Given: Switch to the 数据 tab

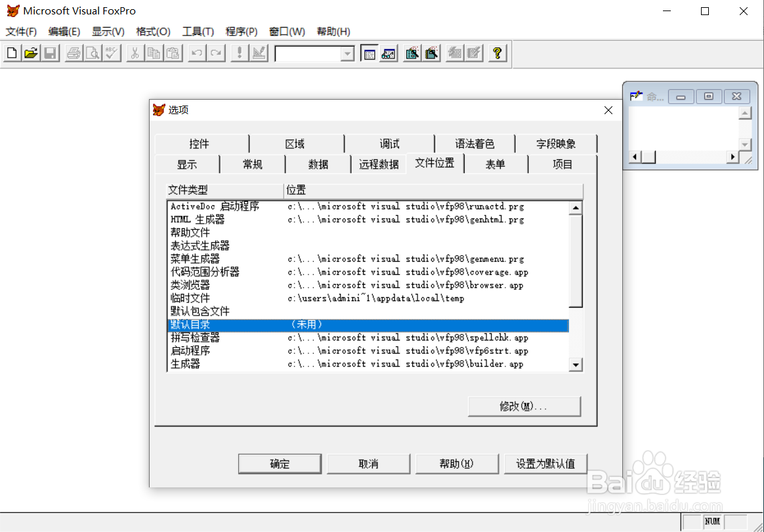Looking at the screenshot, I should tap(318, 164).
